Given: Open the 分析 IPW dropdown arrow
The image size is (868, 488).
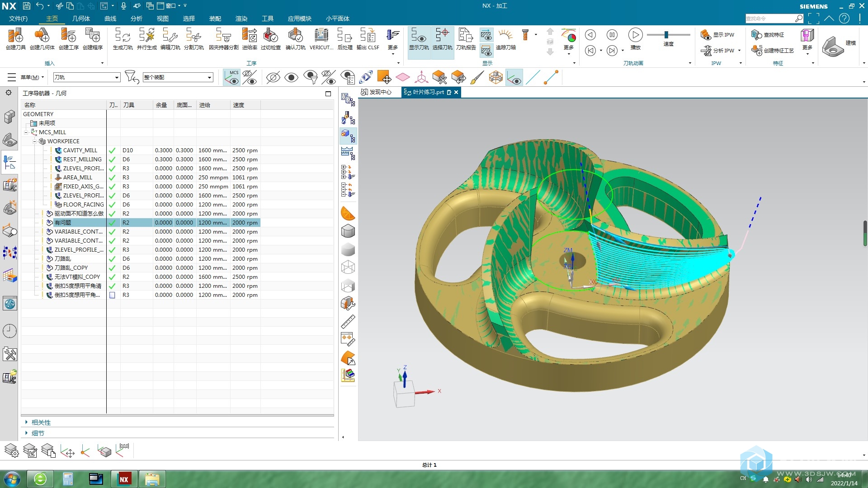Looking at the screenshot, I should coord(739,51).
